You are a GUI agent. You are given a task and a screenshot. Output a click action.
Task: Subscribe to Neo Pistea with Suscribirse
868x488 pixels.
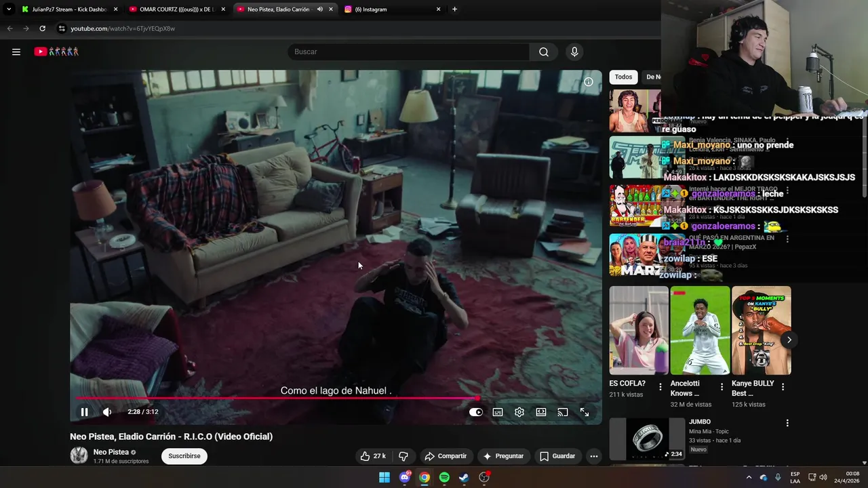(x=184, y=456)
